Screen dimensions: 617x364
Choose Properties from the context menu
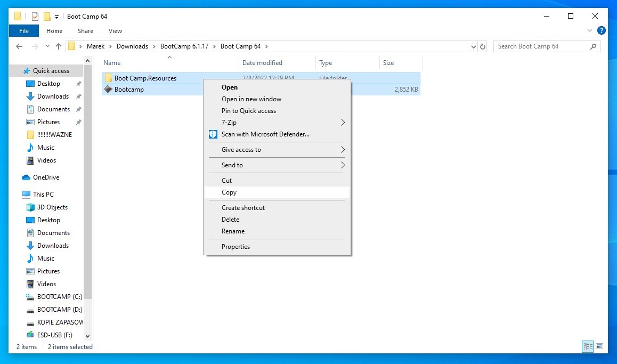[277, 247]
